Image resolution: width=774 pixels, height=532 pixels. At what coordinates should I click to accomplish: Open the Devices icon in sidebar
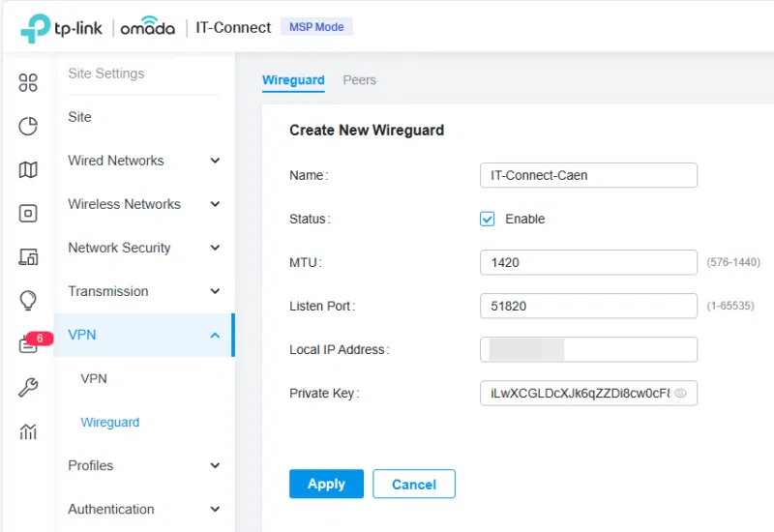tap(28, 214)
